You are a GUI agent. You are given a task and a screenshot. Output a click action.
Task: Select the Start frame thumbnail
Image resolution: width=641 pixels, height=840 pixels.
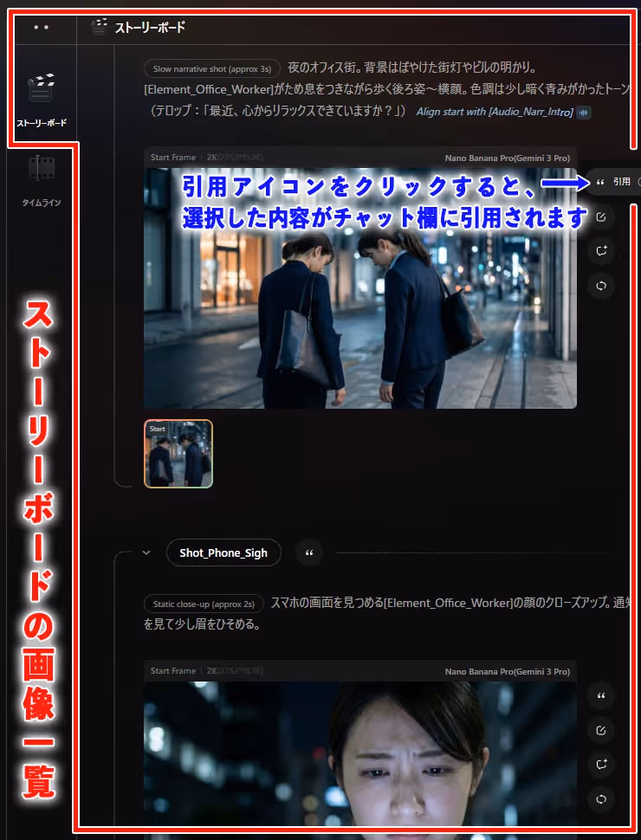click(178, 454)
